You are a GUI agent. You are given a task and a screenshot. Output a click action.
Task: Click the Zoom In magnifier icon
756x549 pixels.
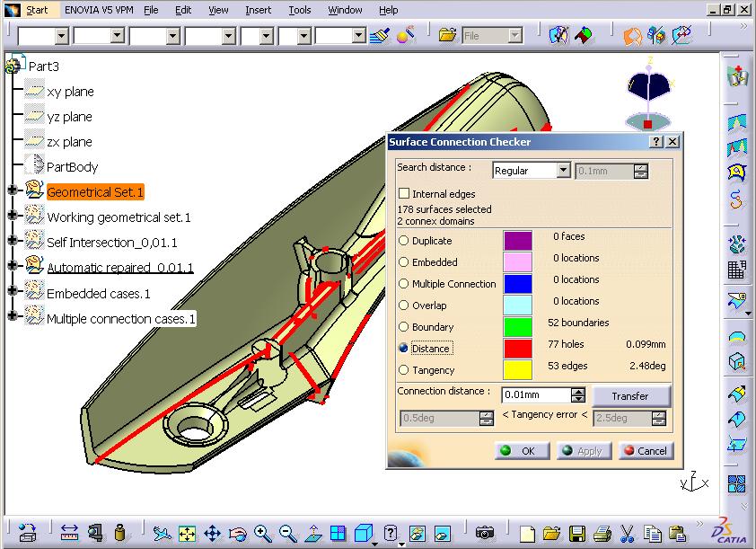click(x=263, y=533)
